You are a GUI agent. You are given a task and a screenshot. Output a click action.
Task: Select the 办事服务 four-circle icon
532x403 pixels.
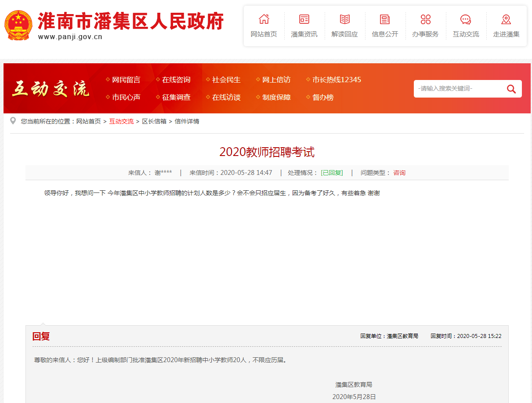coord(425,19)
